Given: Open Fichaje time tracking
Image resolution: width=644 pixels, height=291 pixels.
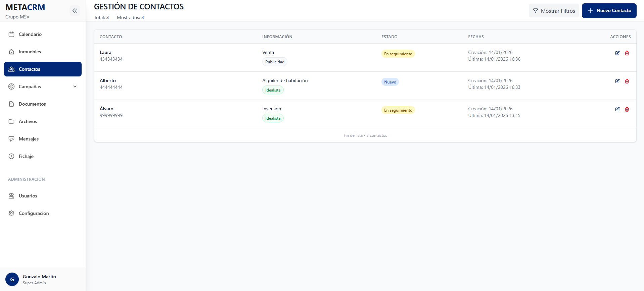Looking at the screenshot, I should 26,156.
